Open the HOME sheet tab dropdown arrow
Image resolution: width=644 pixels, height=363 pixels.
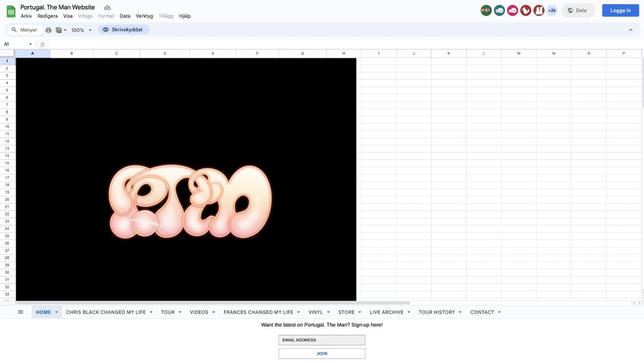(x=56, y=312)
